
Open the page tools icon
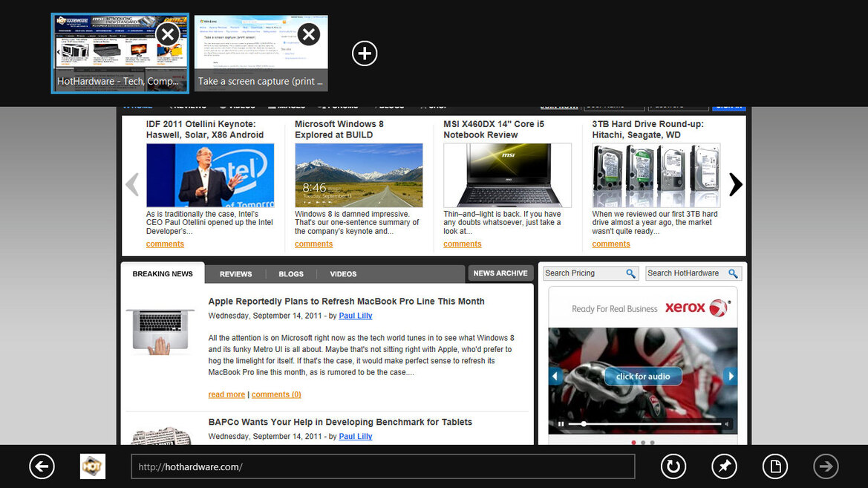tap(775, 466)
